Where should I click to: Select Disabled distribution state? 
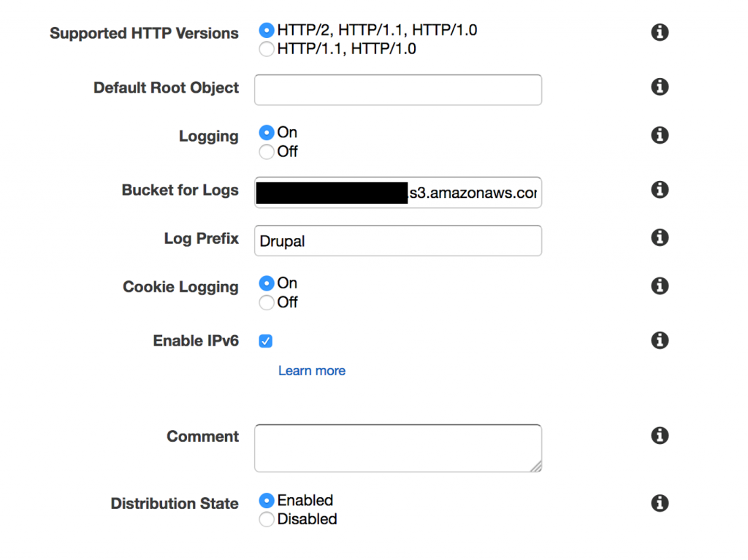[266, 519]
